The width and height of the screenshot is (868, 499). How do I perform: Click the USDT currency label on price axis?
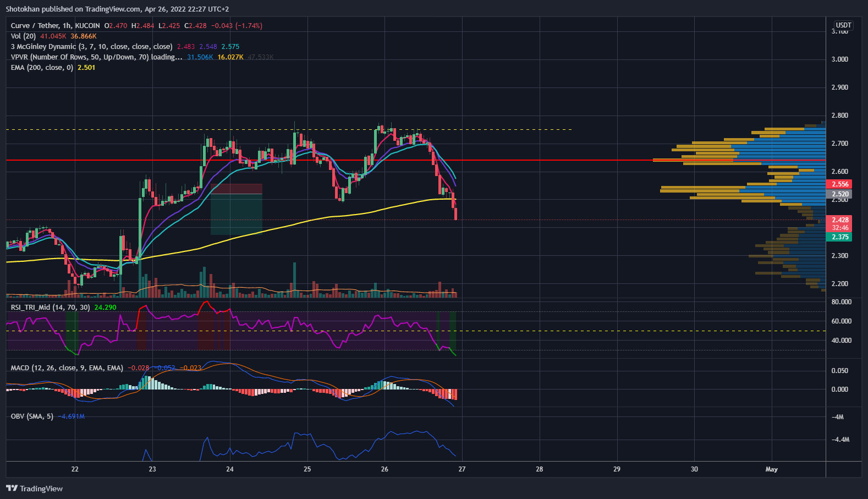click(x=843, y=25)
